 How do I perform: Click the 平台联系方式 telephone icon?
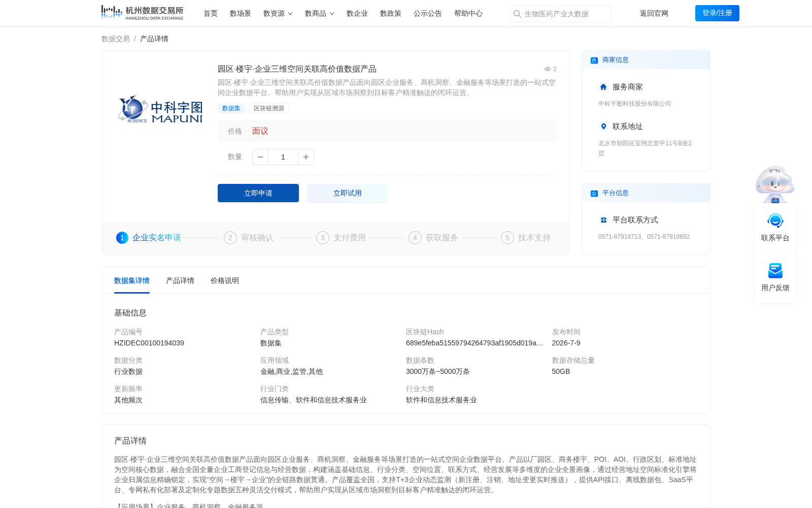(603, 220)
